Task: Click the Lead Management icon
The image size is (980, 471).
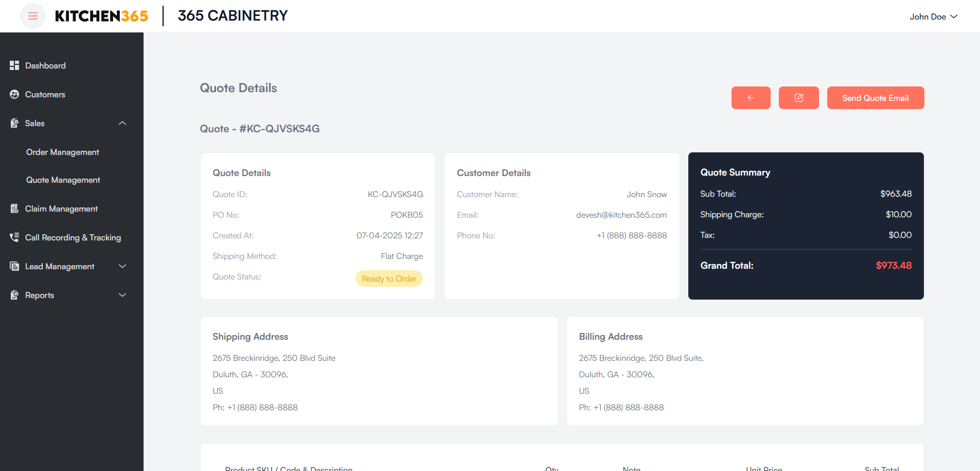Action: tap(14, 266)
